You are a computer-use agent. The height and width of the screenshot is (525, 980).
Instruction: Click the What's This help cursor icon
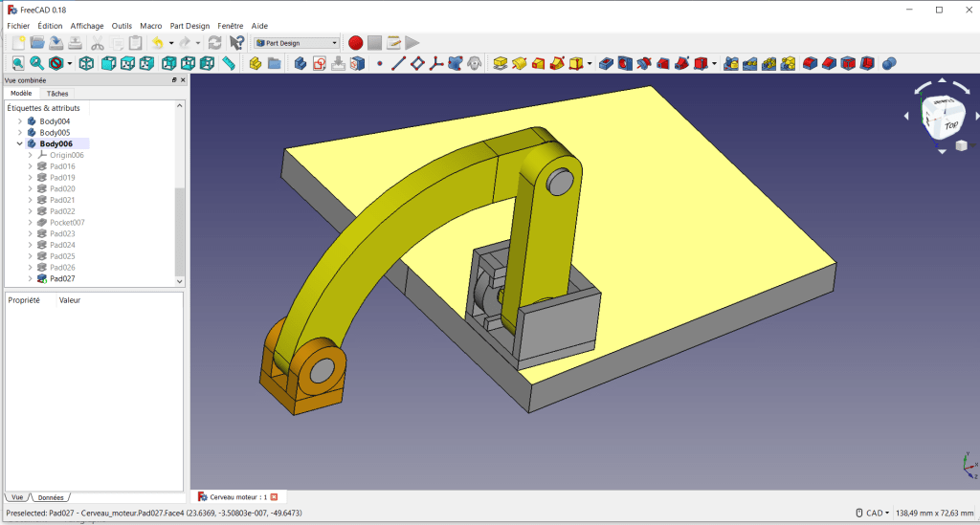pos(236,43)
